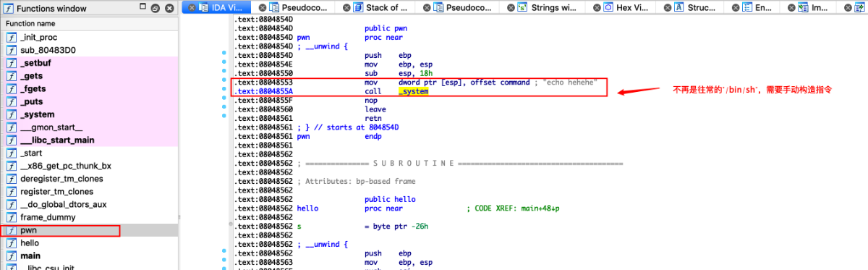868x270 pixels.
Task: Click the function icon beside hello row
Action: pyautogui.click(x=11, y=242)
